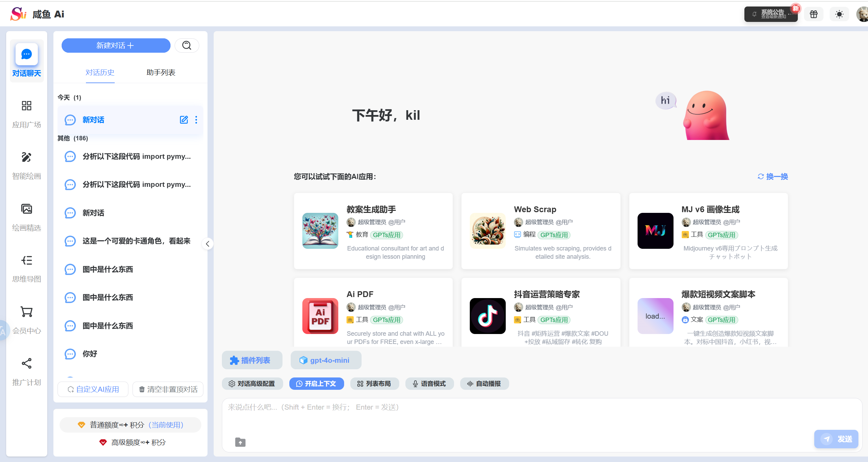This screenshot has width=868, height=462.
Task: Toggle light/dark theme with sun icon
Action: pos(839,14)
